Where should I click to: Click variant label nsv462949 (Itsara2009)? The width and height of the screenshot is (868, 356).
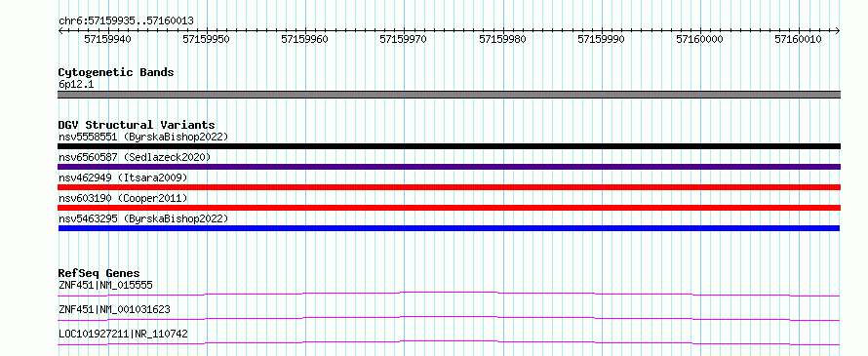point(123,178)
